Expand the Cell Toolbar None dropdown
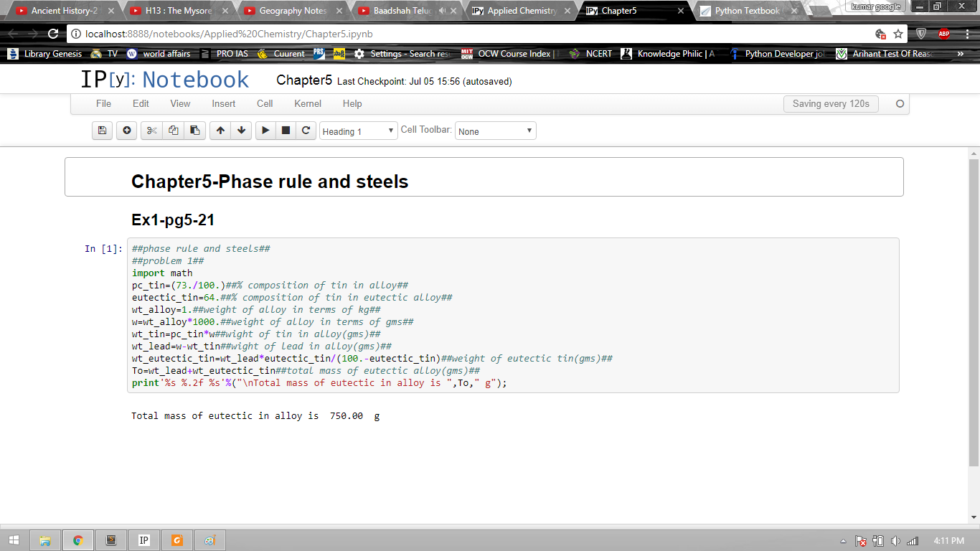This screenshot has width=980, height=551. point(495,131)
